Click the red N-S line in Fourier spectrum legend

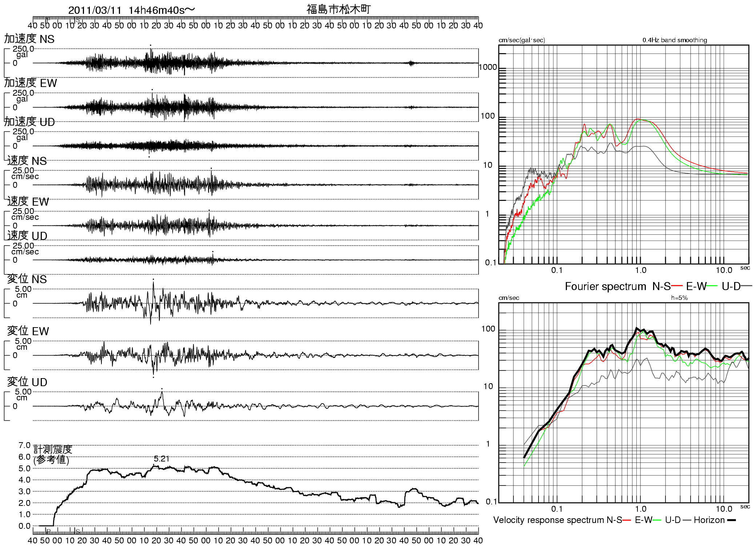pyautogui.click(x=677, y=286)
